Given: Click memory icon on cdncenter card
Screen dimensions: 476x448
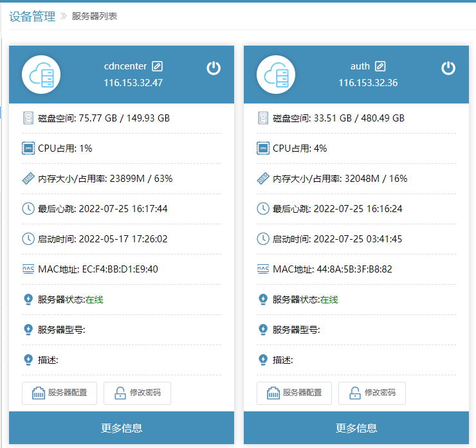Looking at the screenshot, I should click(28, 179).
